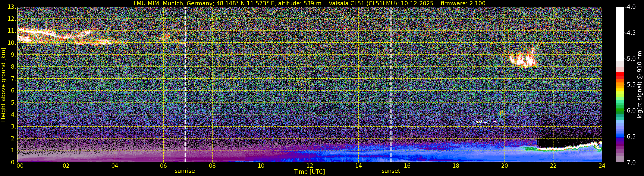Click the '-5.0' colorbar tick label
Screen dimensions: 644x176
pos(630,59)
